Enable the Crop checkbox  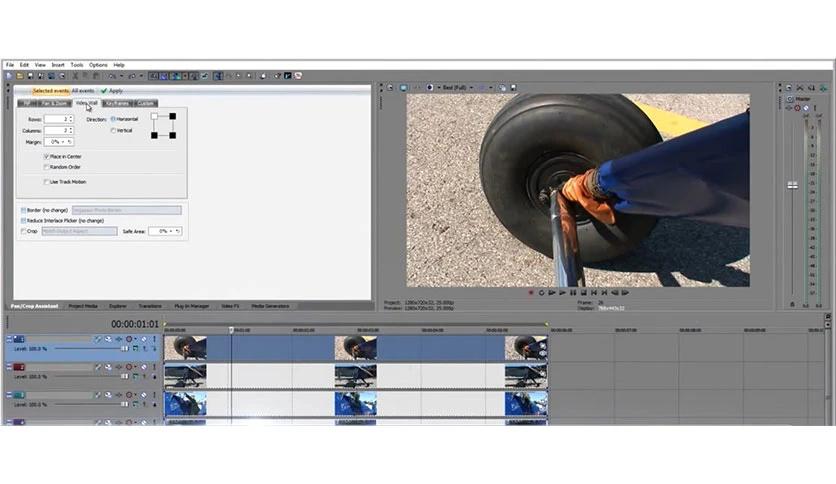tap(23, 231)
